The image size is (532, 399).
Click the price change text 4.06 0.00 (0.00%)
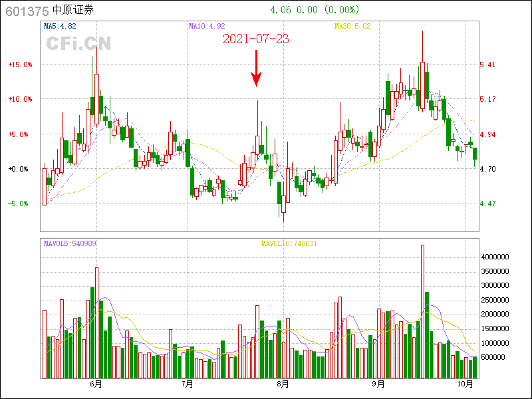(315, 9)
